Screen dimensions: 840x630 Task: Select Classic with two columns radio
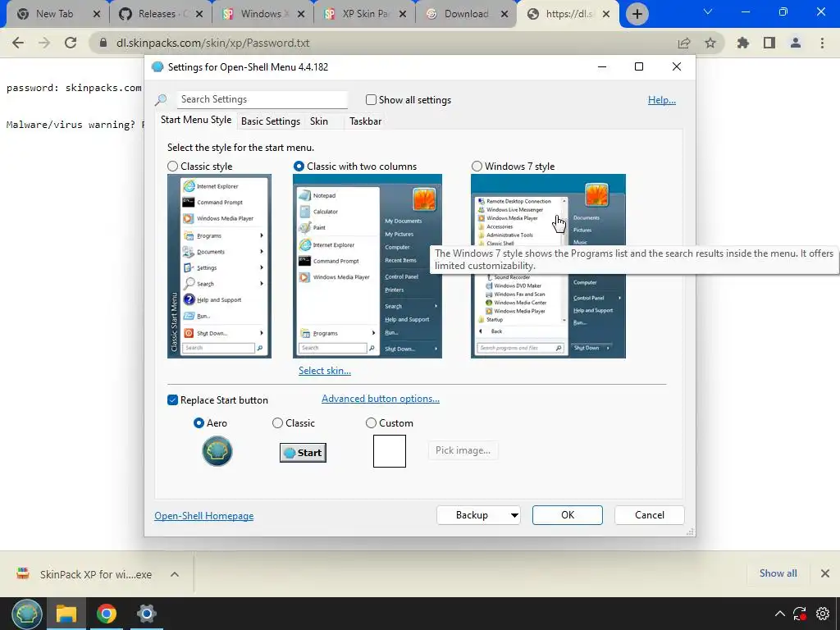(x=299, y=167)
